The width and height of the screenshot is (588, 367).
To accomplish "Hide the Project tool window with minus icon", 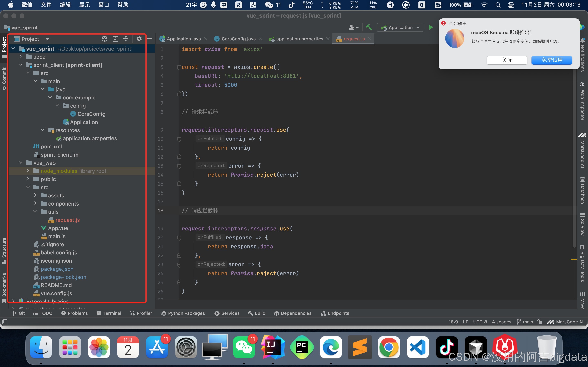I will [150, 39].
